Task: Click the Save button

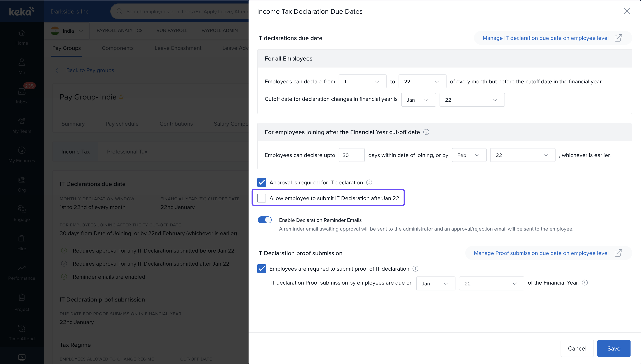Action: [x=614, y=348]
